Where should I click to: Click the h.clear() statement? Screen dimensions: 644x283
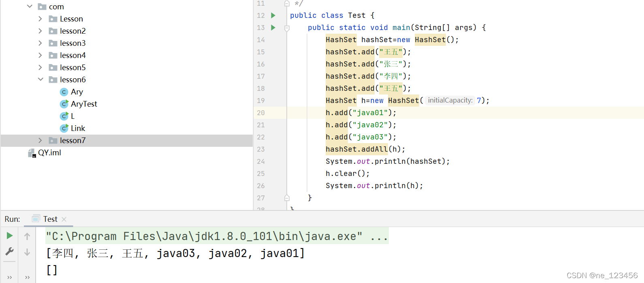pos(348,174)
